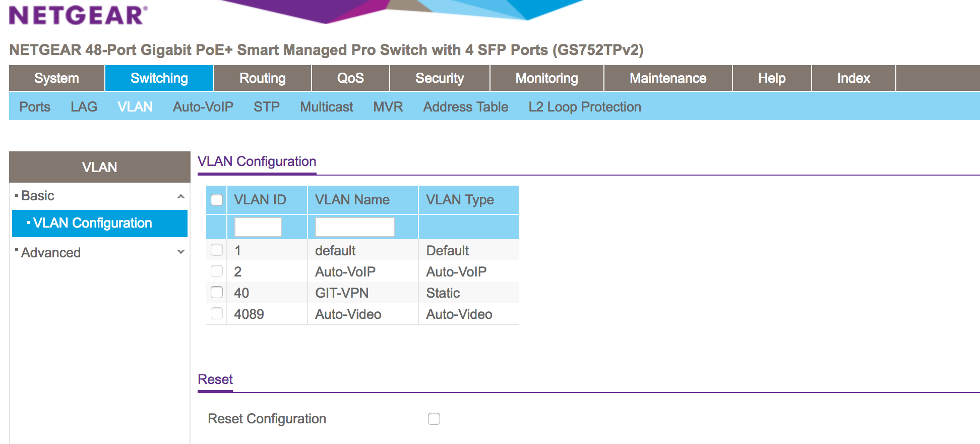
Task: Open the Maintenance tab
Action: click(668, 78)
